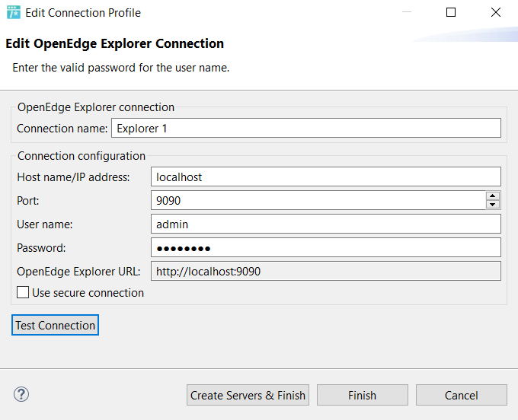Click the 'Connection configuration' group title
This screenshot has width=518, height=420.
(x=82, y=156)
